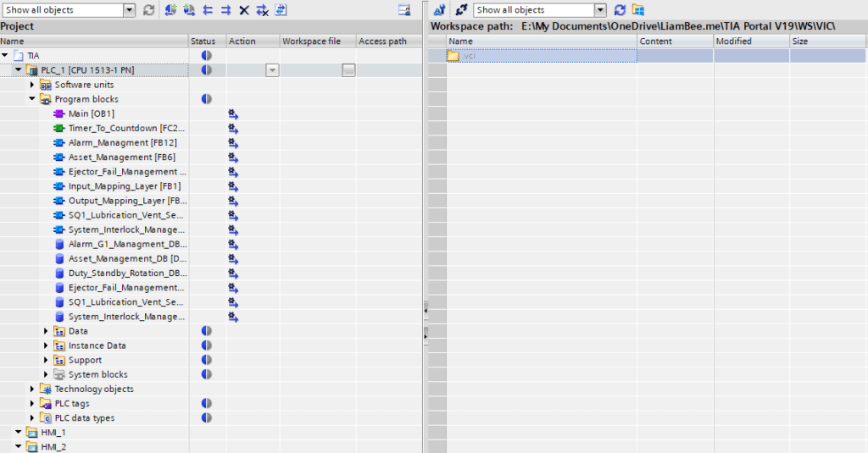Click the status icon for PLC tags
The image size is (868, 453).
coord(207,404)
